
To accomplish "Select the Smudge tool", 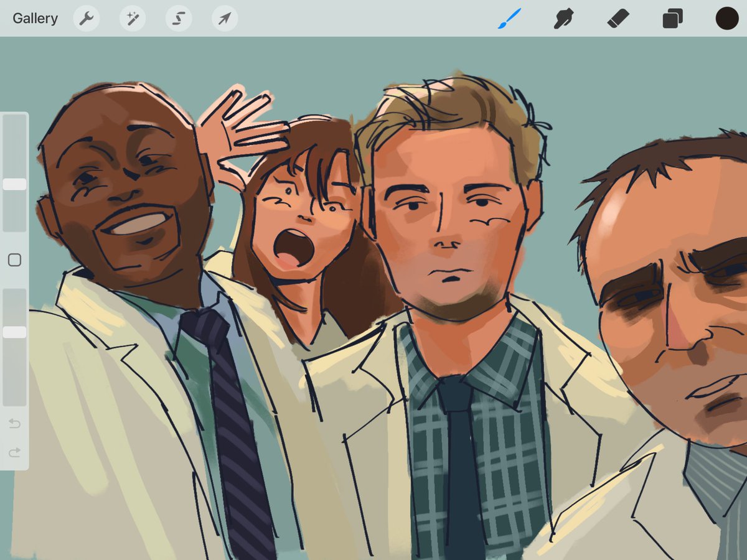I will coord(563,19).
